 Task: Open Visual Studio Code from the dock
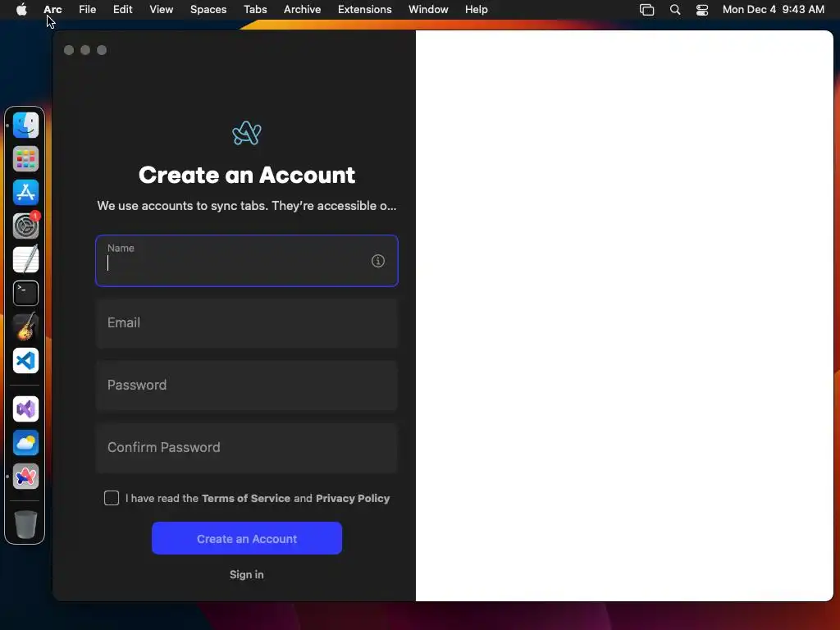pyautogui.click(x=25, y=361)
